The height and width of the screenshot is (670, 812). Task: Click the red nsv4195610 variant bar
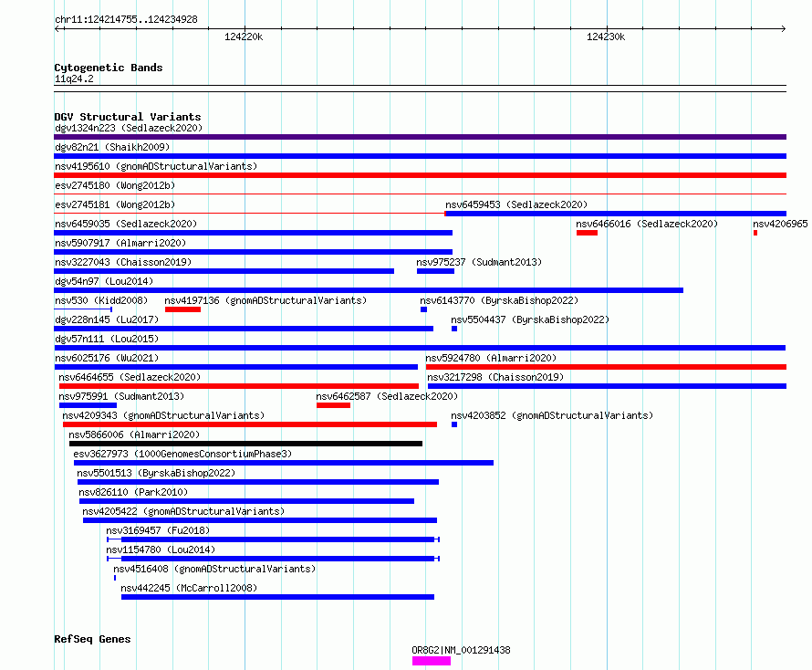pos(420,175)
